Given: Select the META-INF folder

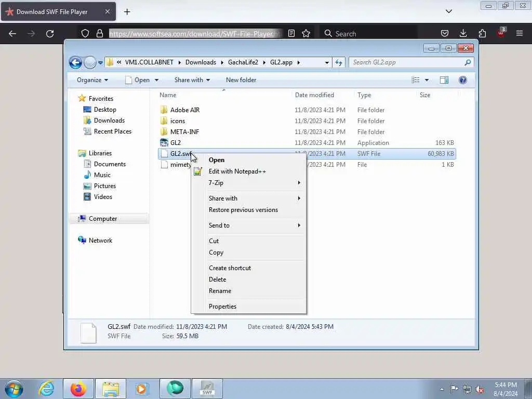Looking at the screenshot, I should click(184, 132).
